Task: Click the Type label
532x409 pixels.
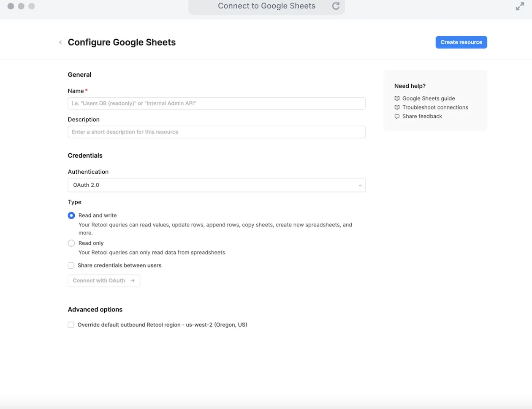Action: point(75,202)
